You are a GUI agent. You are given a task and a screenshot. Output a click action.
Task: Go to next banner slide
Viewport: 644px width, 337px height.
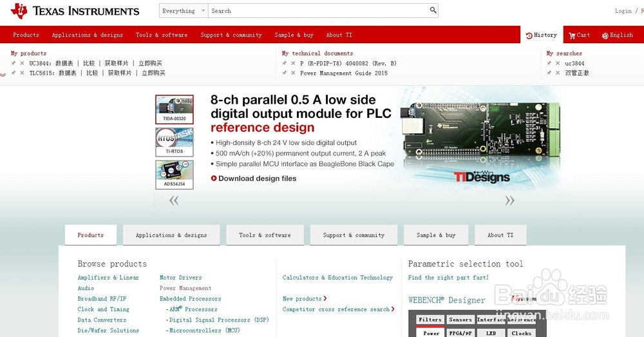point(509,200)
